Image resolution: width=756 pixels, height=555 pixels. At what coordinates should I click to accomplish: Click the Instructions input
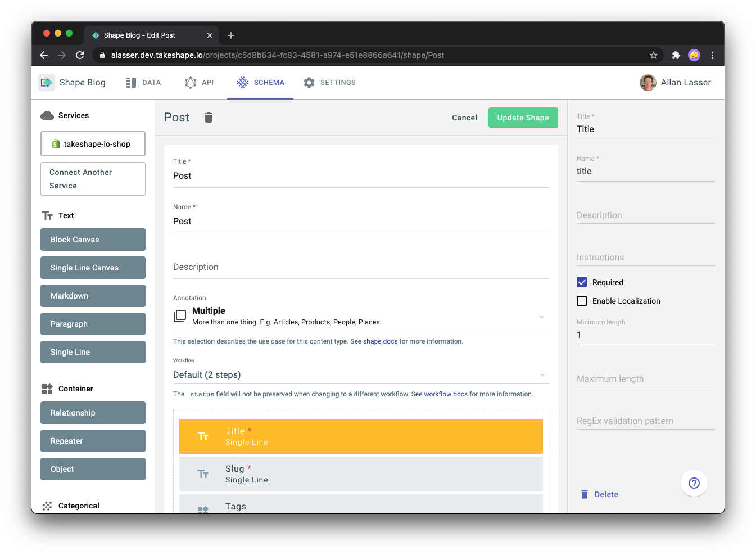[646, 258]
